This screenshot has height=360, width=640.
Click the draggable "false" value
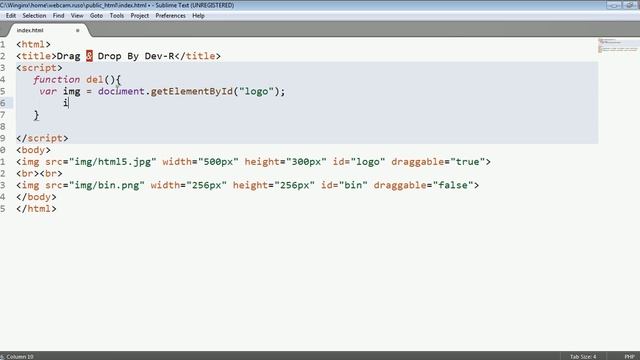coord(453,185)
